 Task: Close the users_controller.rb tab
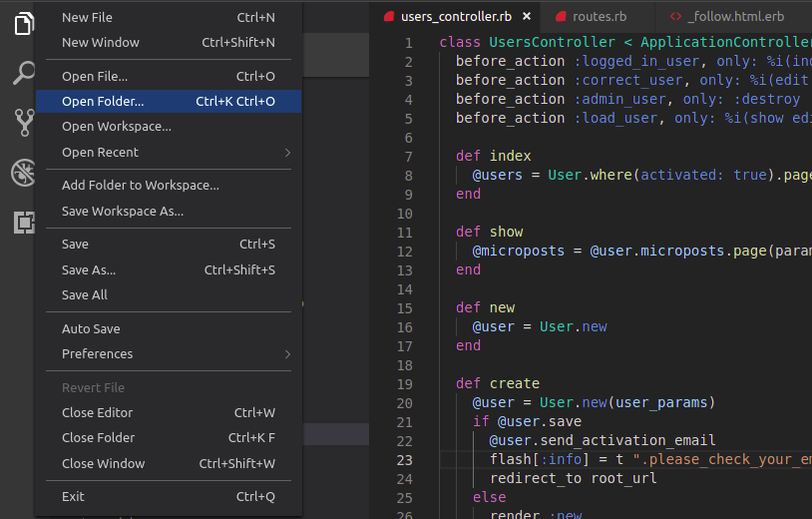click(527, 17)
